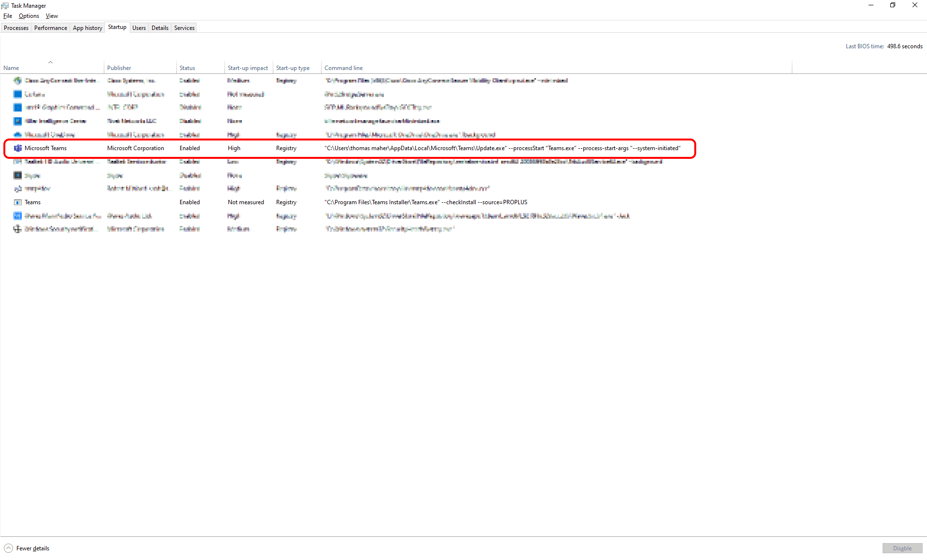Click the Microsoft Teams purple icon

(18, 148)
